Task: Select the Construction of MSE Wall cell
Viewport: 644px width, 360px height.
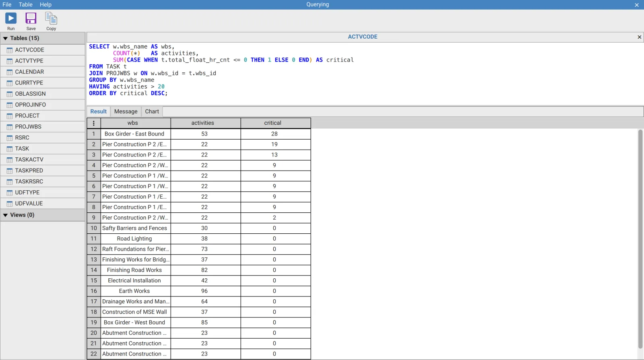Action: [136, 312]
